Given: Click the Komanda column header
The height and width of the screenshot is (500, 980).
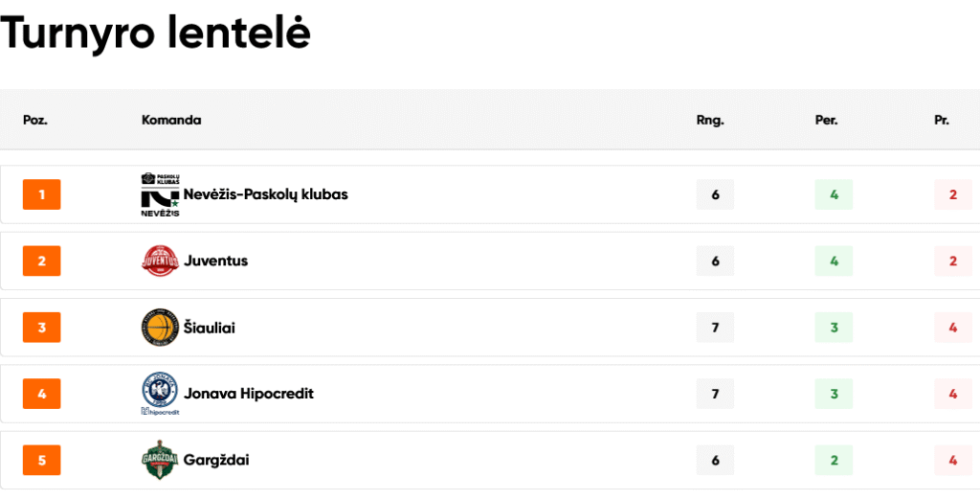Looking at the screenshot, I should (171, 121).
